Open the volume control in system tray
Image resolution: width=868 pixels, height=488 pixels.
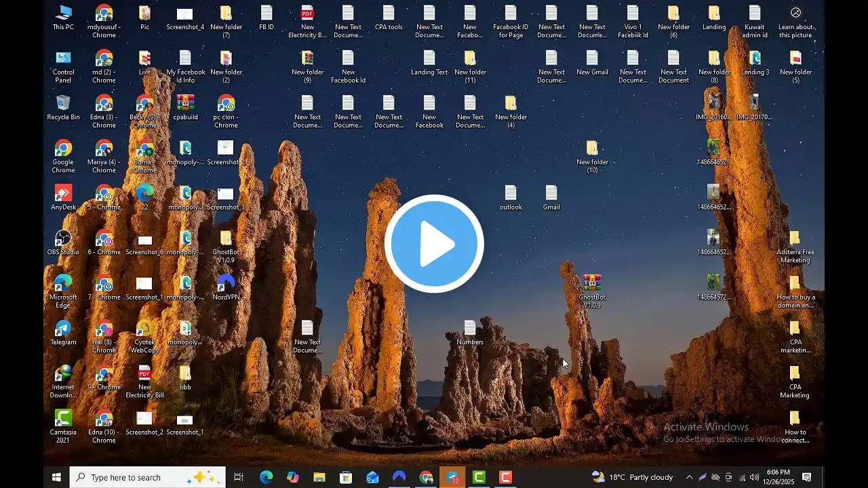point(754,477)
